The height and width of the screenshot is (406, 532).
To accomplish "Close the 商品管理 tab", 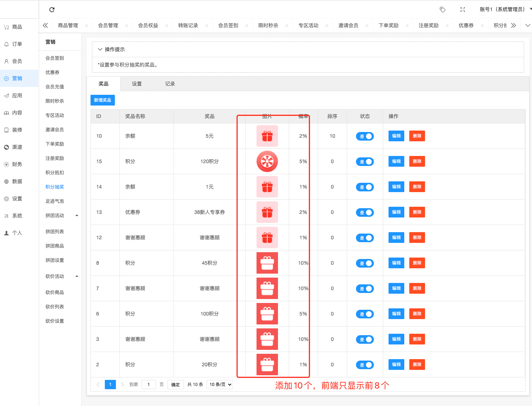I will pyautogui.click(x=87, y=26).
